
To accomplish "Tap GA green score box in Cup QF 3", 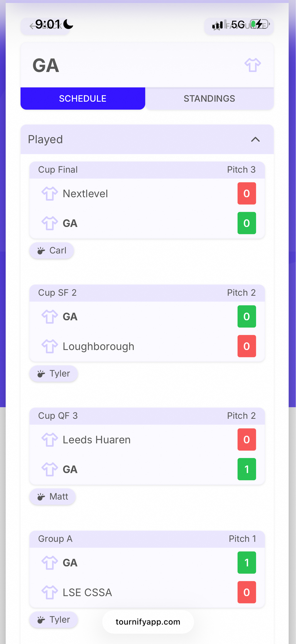I will click(x=247, y=469).
